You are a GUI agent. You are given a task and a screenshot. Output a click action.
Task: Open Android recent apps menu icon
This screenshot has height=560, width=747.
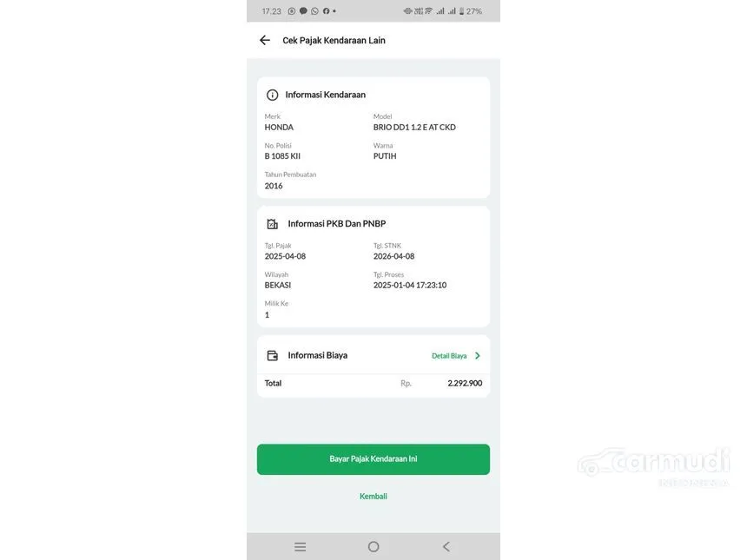point(301,547)
